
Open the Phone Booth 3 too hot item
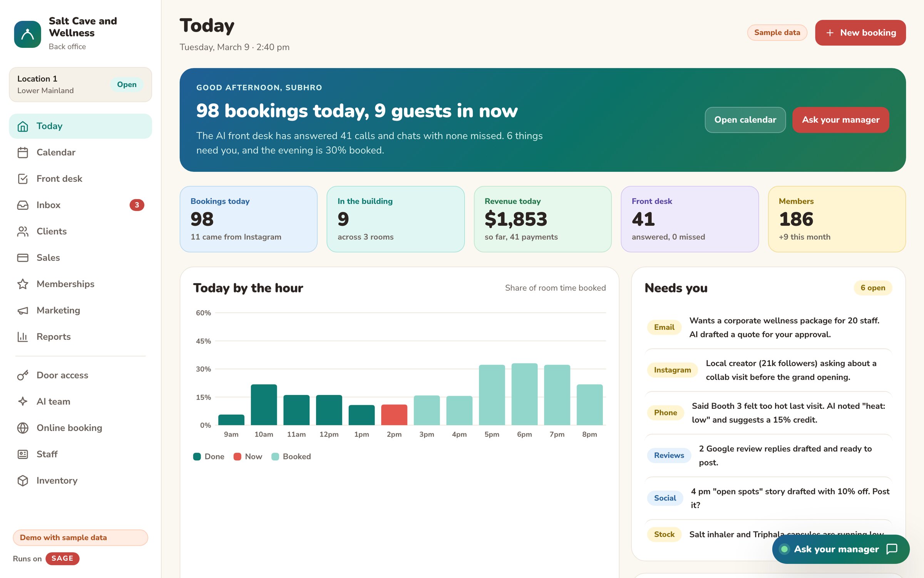[x=768, y=413]
